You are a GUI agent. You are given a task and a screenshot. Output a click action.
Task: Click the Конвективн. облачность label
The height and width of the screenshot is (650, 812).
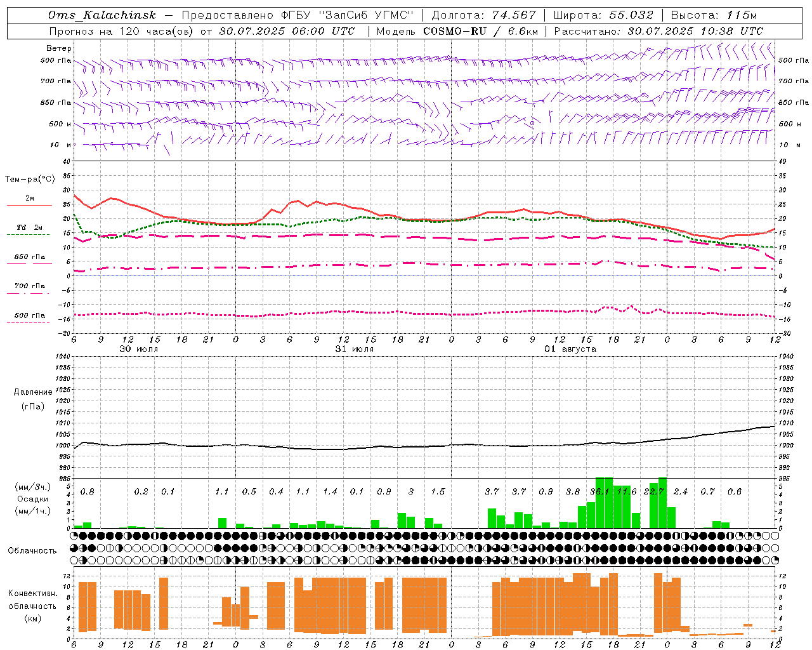click(x=32, y=600)
